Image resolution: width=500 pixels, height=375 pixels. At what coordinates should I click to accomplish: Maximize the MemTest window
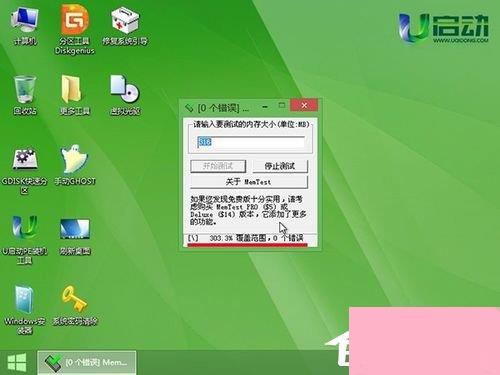pyautogui.click(x=282, y=106)
